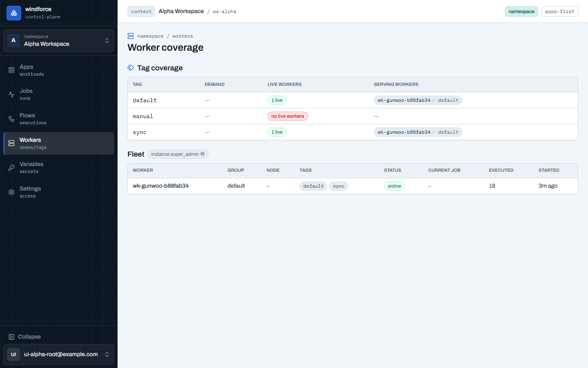
Task: Click the context chip in header
Action: 141,11
